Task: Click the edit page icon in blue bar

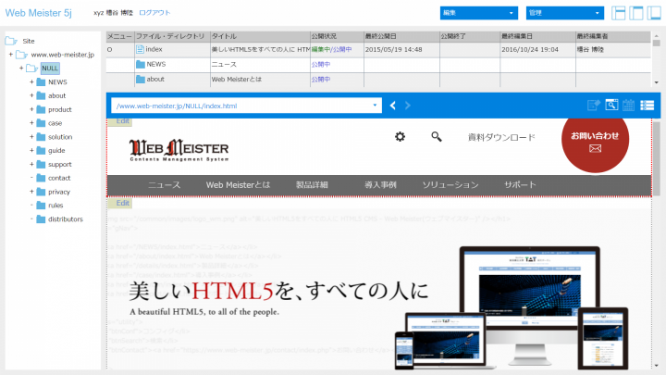Action: (593, 105)
